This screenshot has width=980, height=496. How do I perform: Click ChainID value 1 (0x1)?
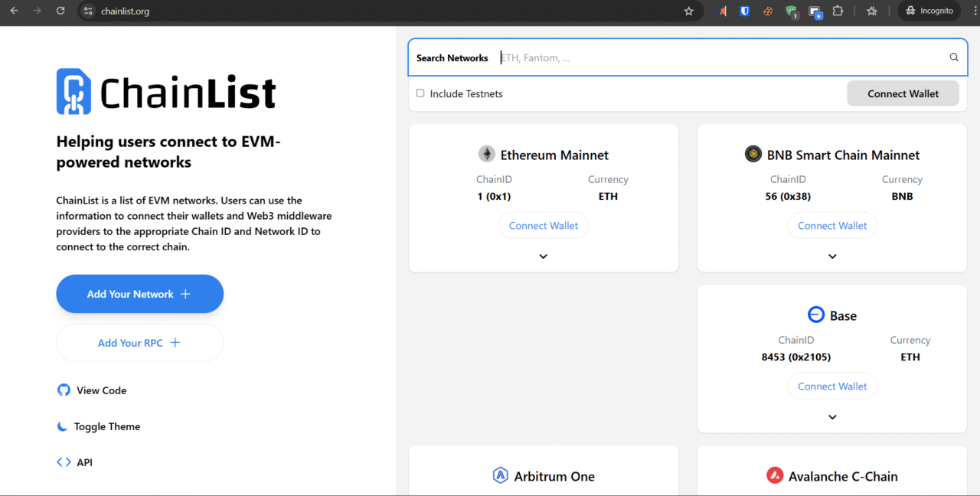click(x=494, y=196)
